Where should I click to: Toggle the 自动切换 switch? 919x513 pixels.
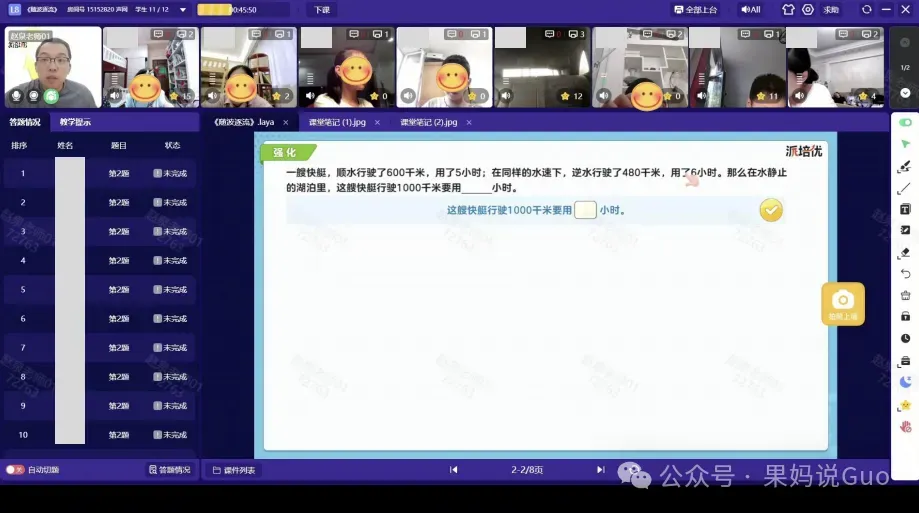tap(15, 470)
